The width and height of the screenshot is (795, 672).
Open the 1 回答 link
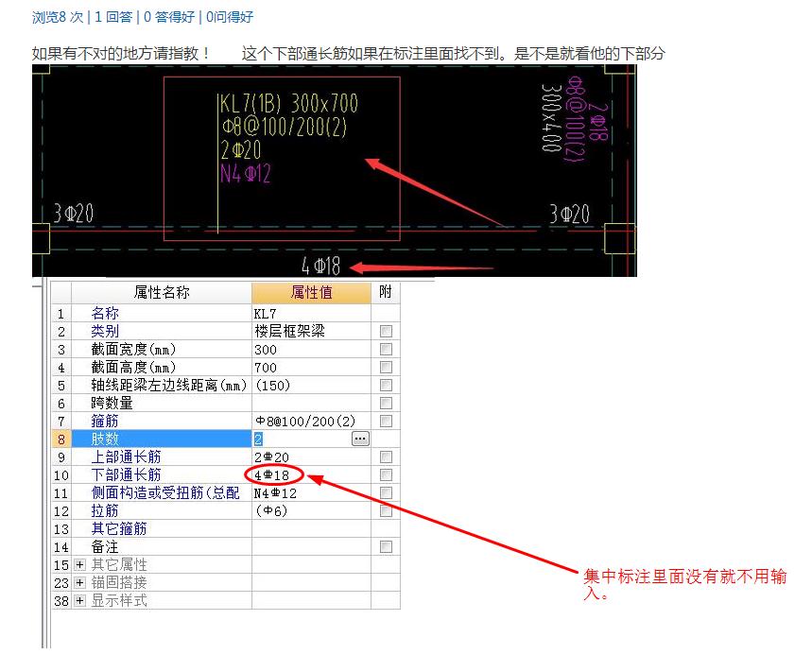point(113,17)
